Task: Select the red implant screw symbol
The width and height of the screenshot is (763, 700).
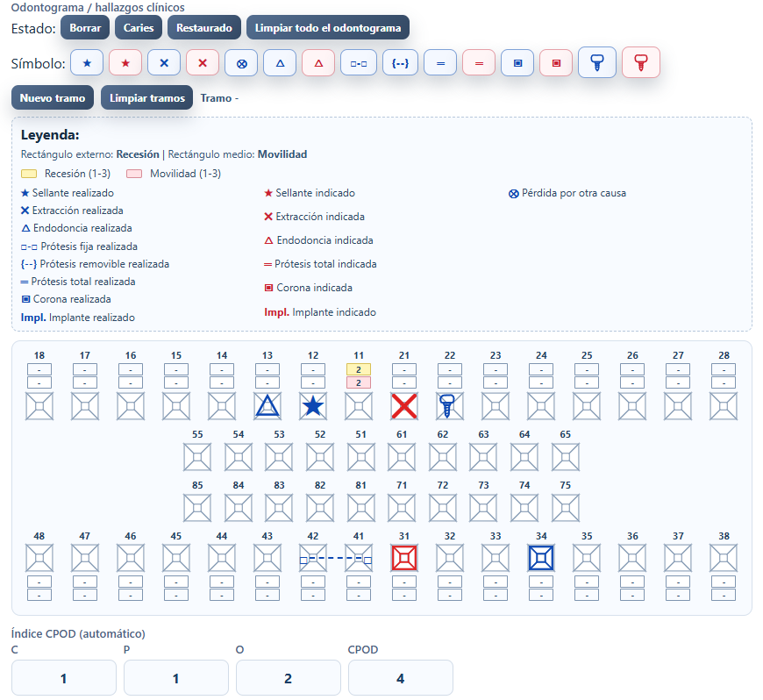Action: pos(641,62)
